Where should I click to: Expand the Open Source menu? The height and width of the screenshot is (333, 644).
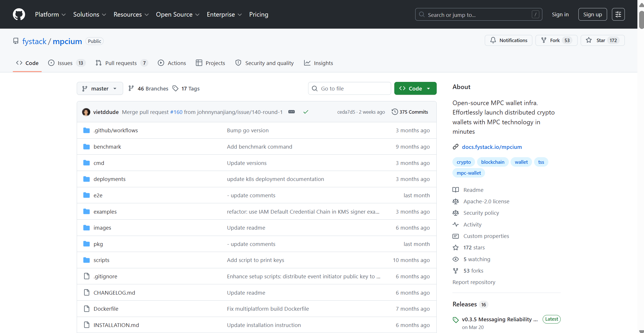pos(178,14)
